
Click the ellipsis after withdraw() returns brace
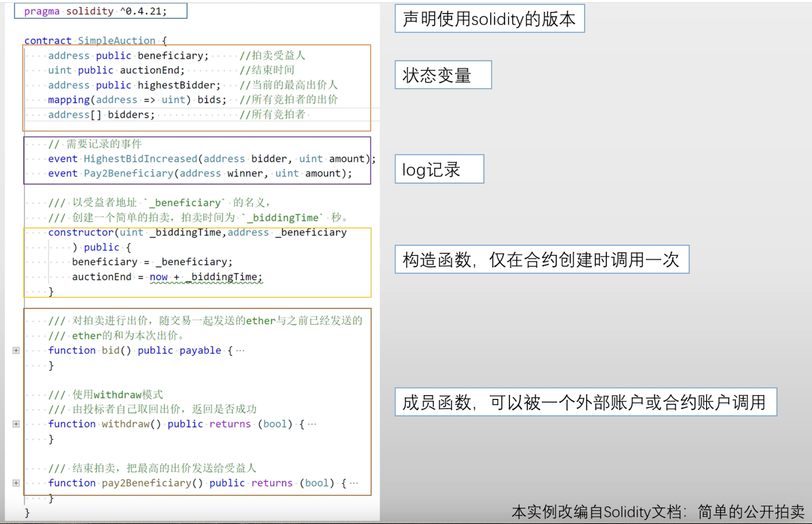[312, 424]
